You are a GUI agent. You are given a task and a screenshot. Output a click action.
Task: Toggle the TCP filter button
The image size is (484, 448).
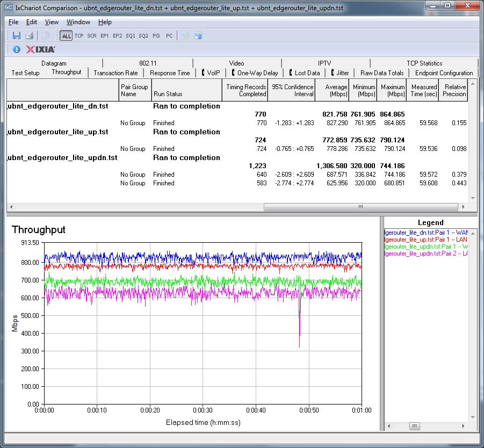pos(79,36)
